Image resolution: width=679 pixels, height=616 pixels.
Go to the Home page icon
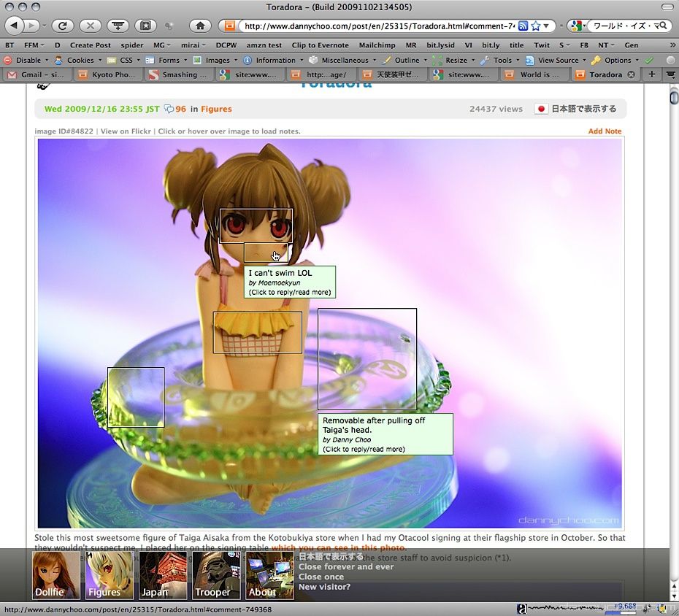click(200, 26)
